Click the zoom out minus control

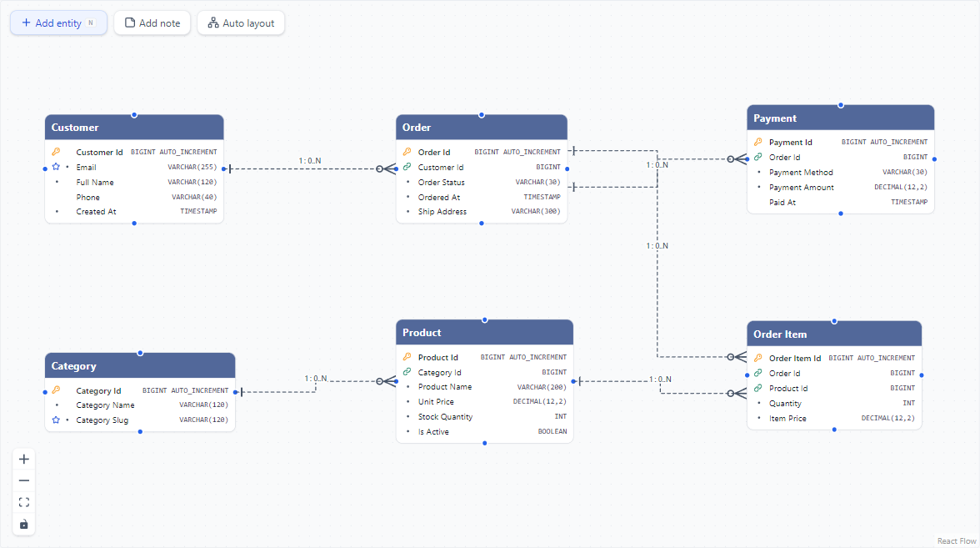click(x=23, y=480)
